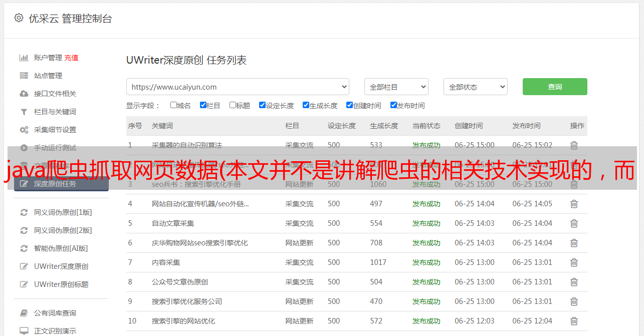This screenshot has width=644, height=336.
Task: Click the filter funnel icon for 栏目与关键词
Action: click(x=24, y=112)
